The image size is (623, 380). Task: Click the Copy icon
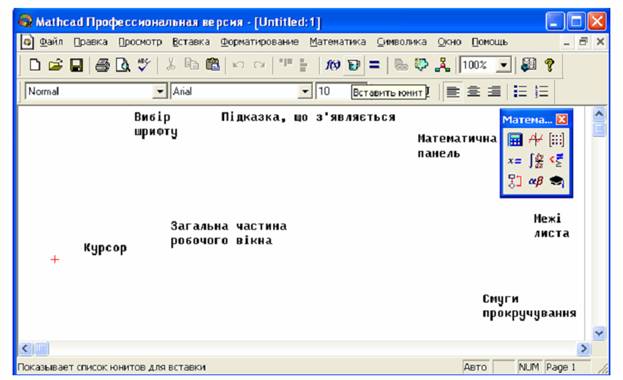[x=192, y=64]
